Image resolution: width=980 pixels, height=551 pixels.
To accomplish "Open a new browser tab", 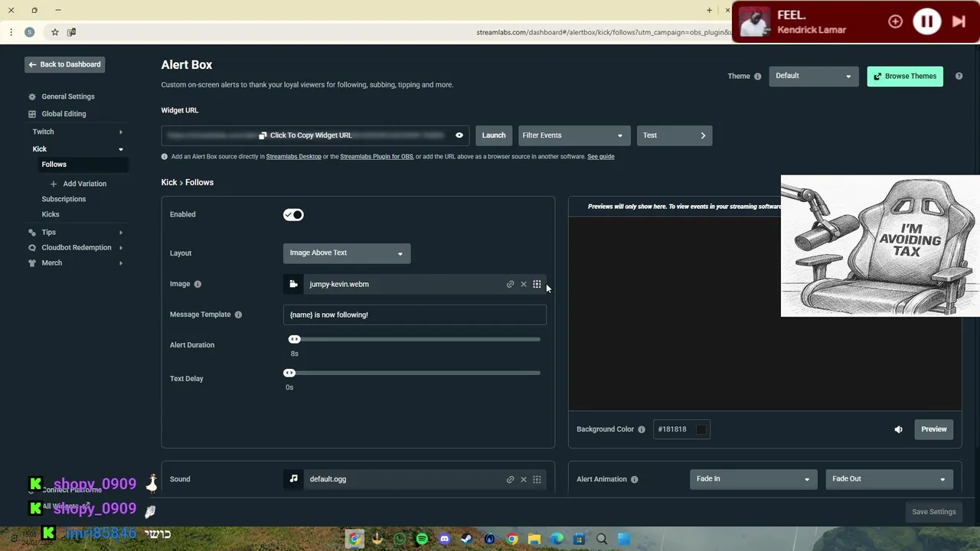I will (709, 10).
